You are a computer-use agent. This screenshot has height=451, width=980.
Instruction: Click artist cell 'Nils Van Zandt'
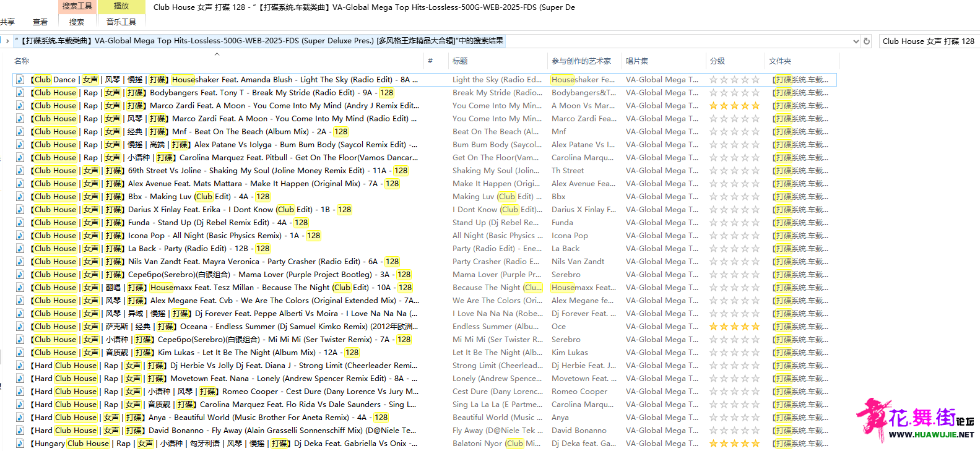[578, 262]
